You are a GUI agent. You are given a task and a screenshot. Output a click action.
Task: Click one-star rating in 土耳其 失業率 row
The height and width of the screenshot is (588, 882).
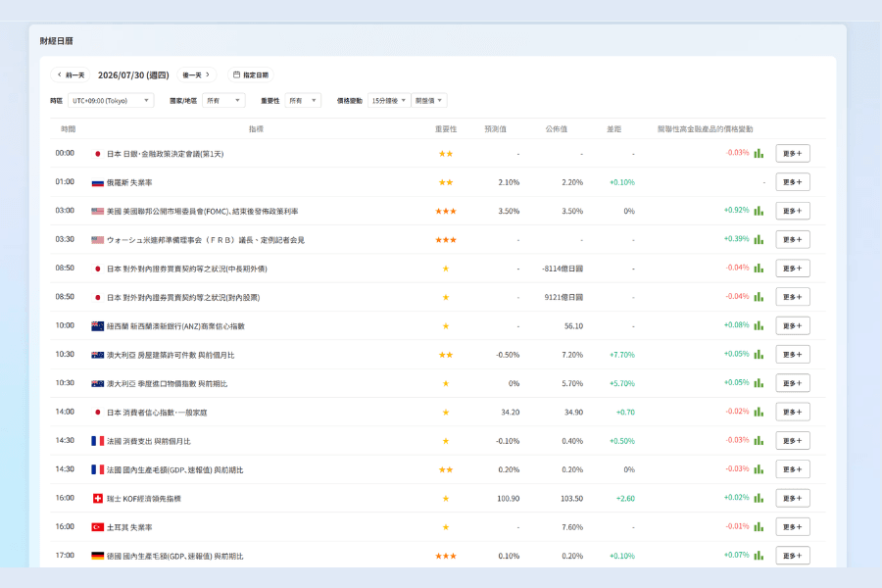coord(446,527)
